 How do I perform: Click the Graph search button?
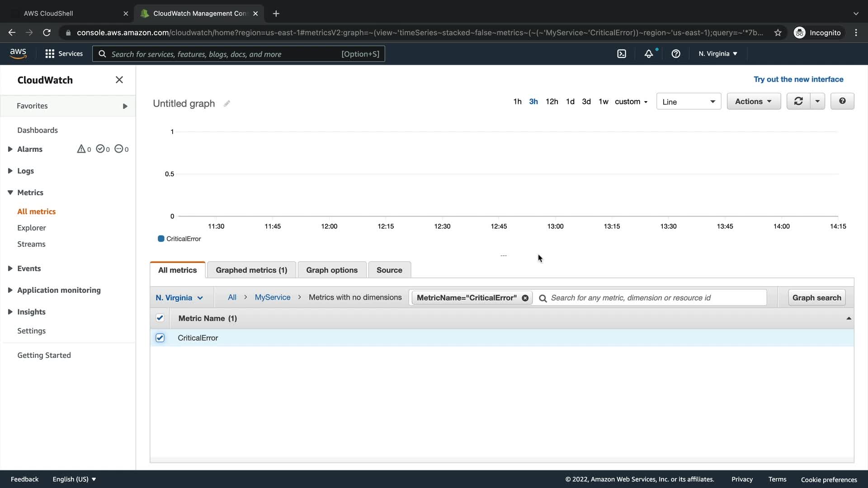pos(816,298)
